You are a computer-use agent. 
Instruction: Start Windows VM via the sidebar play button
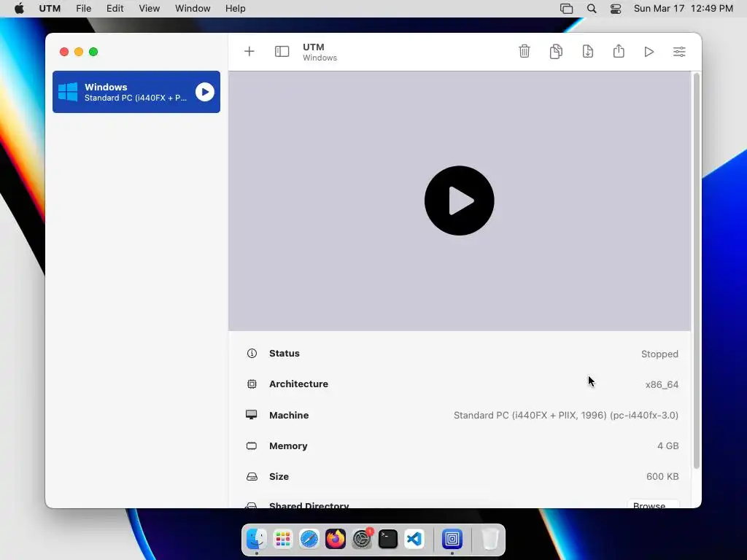tap(205, 92)
